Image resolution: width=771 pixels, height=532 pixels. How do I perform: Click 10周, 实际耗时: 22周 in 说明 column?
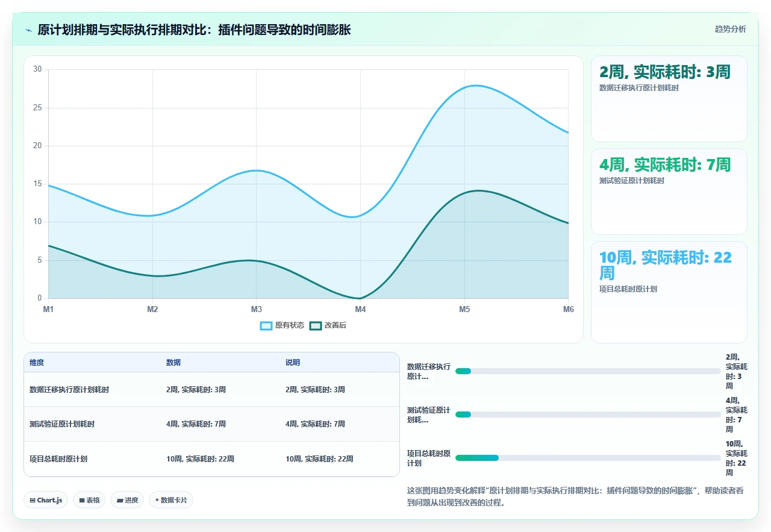[x=319, y=459]
